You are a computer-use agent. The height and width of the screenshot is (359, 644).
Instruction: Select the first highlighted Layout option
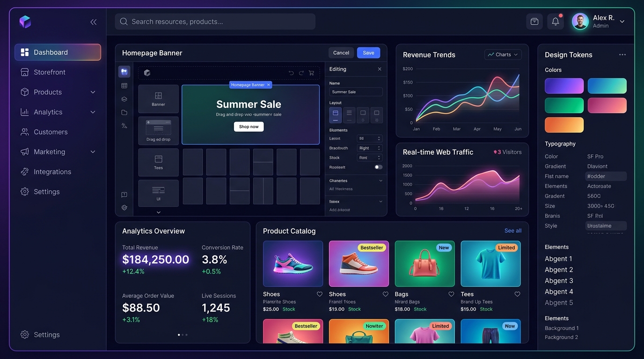336,115
